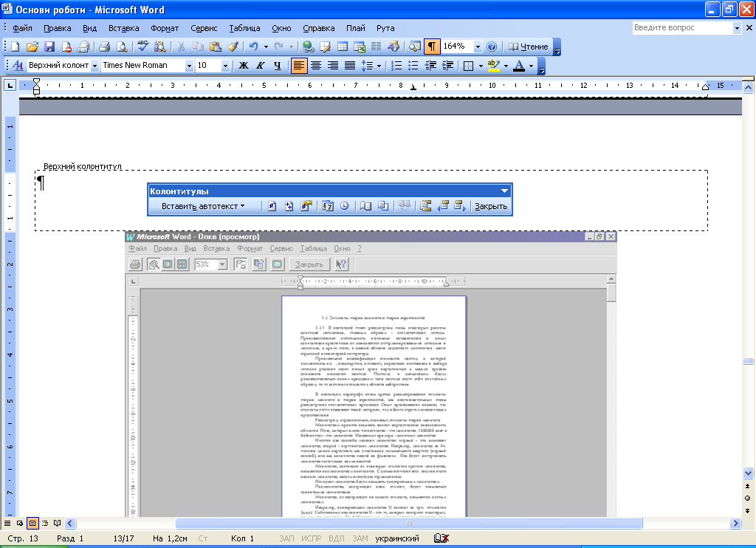This screenshot has height=548, width=756.
Task: Open the Tables and Borders tool
Action: [x=326, y=47]
